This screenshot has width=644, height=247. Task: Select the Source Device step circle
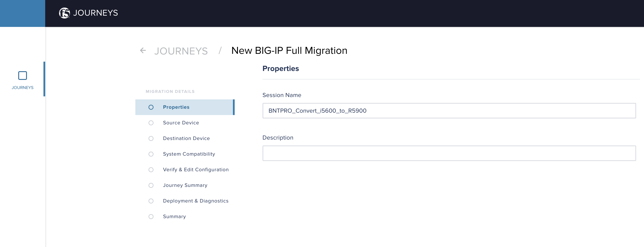(151, 123)
